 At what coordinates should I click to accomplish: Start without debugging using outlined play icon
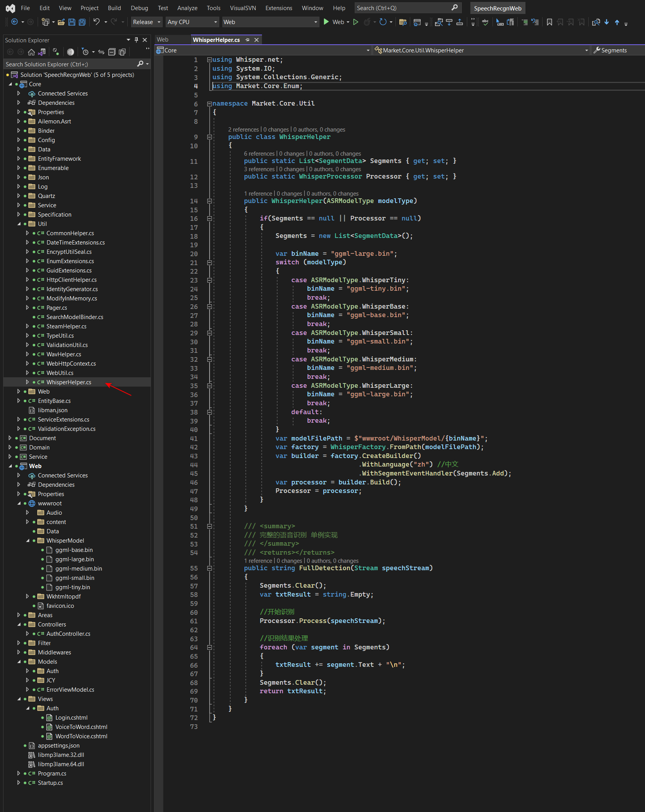[x=355, y=22]
